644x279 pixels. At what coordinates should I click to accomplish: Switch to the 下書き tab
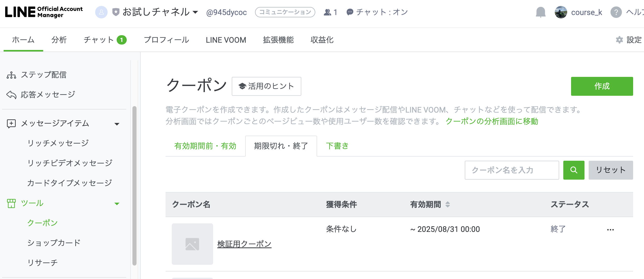(337, 146)
